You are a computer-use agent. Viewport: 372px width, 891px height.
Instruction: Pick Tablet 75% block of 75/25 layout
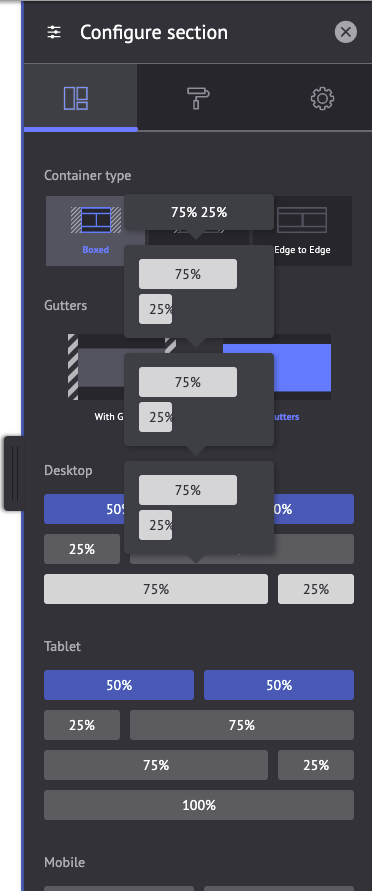click(156, 765)
